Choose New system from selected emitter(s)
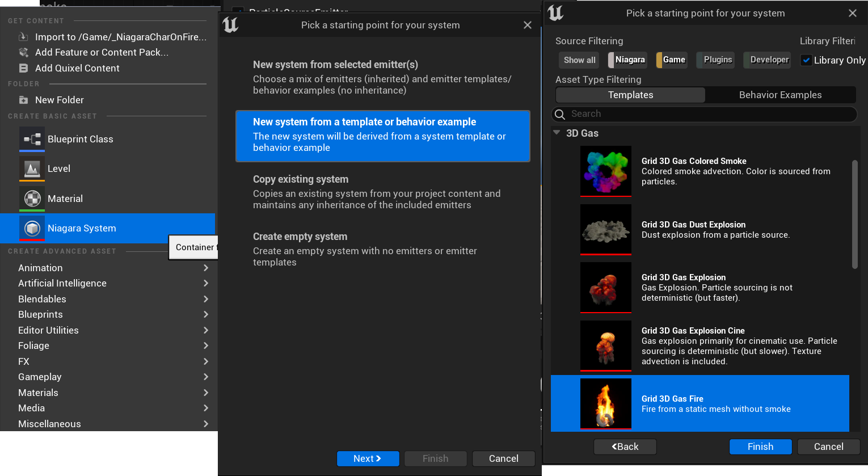This screenshot has height=476, width=868. click(383, 77)
